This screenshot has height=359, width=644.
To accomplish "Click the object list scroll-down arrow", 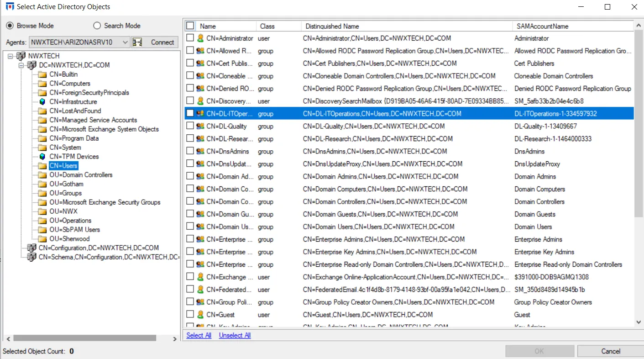I will 639,322.
